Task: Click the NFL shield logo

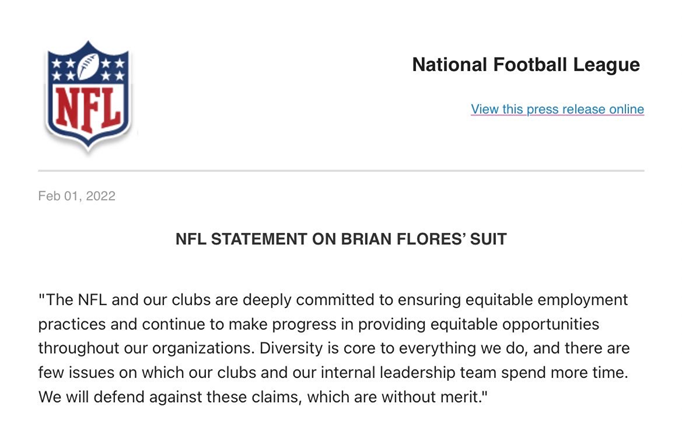Action: (x=88, y=95)
